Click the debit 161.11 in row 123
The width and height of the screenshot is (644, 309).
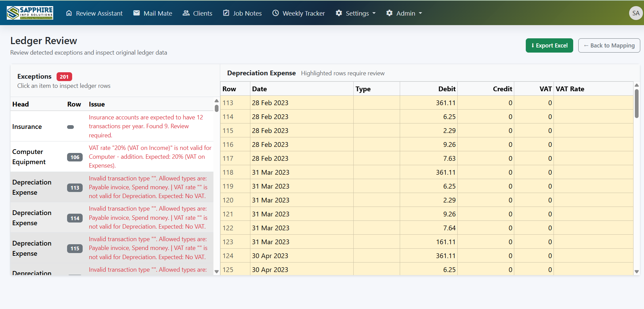[x=445, y=242]
